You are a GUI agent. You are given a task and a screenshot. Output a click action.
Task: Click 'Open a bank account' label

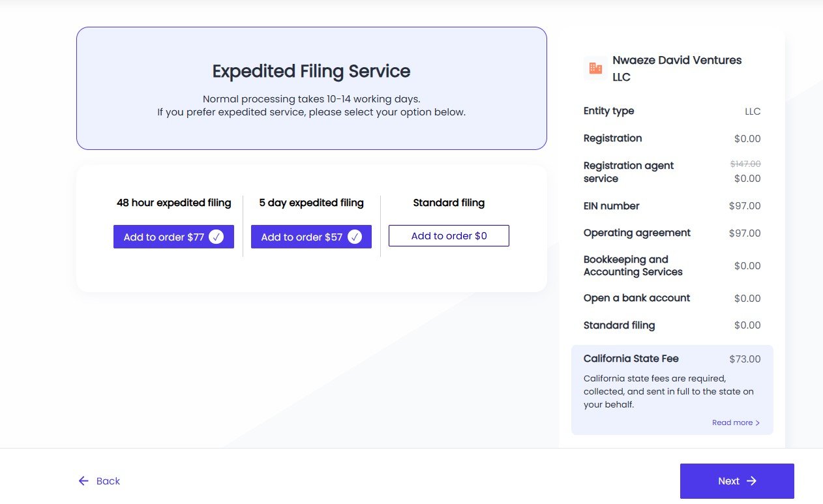tap(636, 298)
